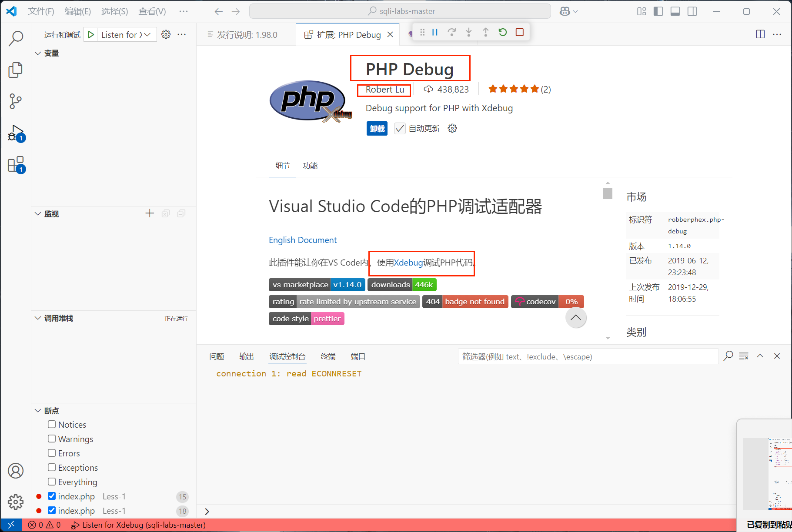Click the scroll to top button

(x=576, y=318)
